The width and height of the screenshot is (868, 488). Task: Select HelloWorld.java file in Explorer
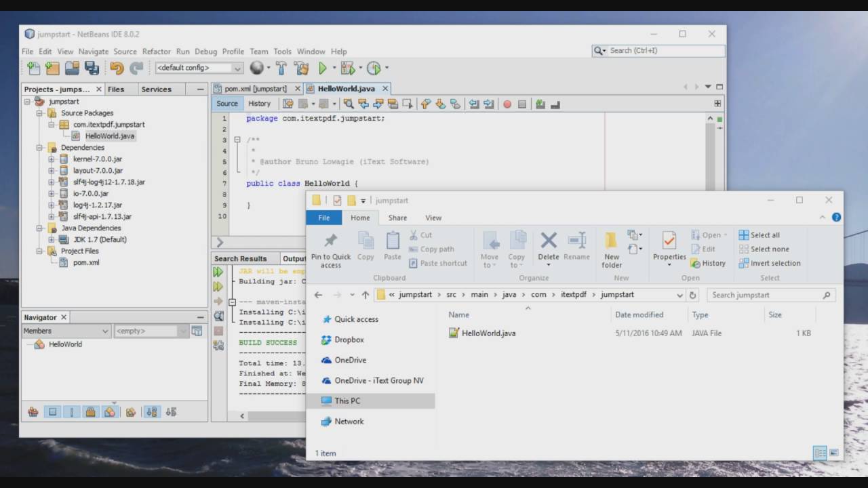(x=481, y=333)
